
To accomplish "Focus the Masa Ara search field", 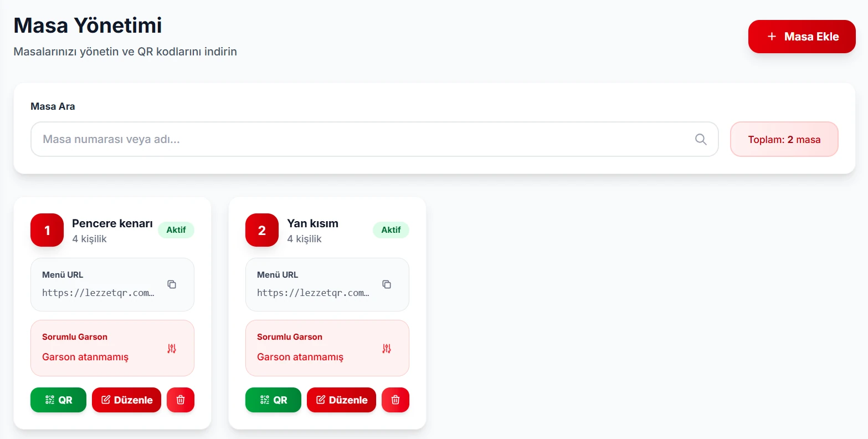I will click(360, 139).
